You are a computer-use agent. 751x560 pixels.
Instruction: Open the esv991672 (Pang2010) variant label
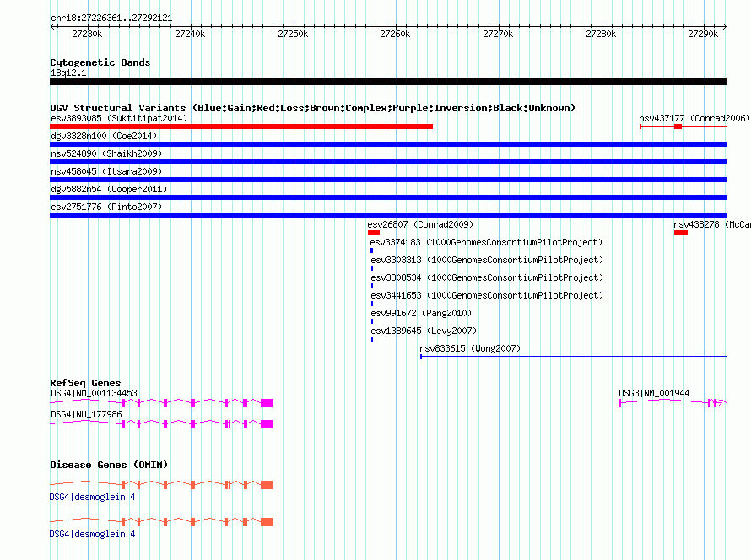[x=421, y=313]
